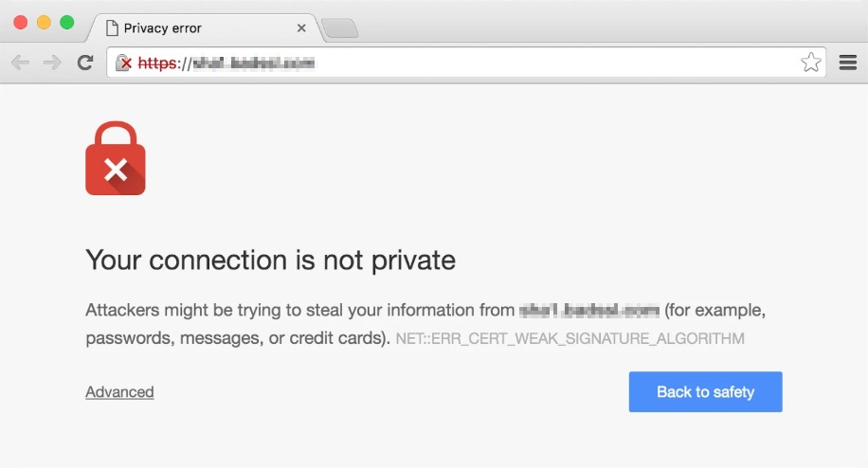This screenshot has height=468, width=868.
Task: Click the page icon on Privacy error tab
Action: point(112,27)
